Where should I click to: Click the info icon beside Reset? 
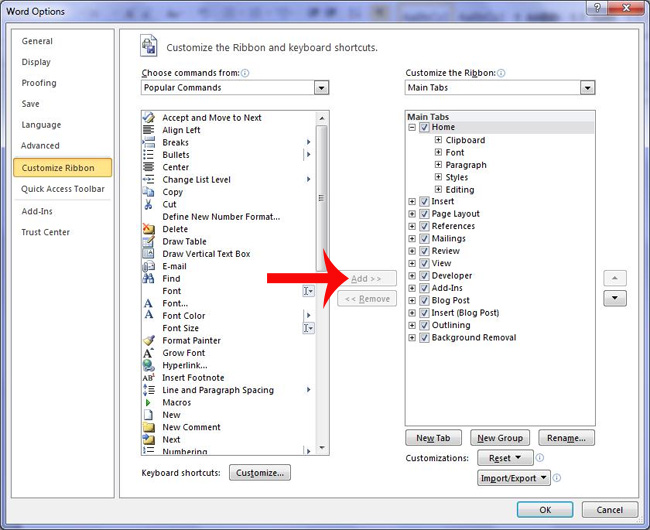coord(540,458)
